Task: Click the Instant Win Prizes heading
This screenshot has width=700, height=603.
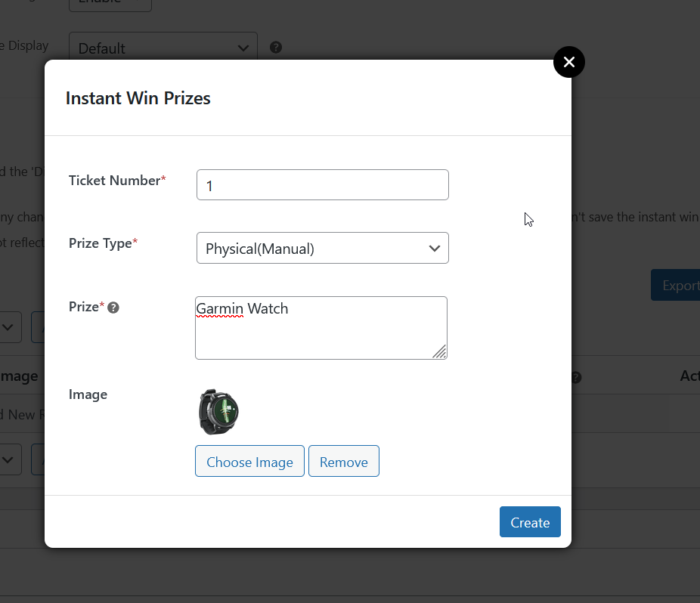Action: (x=138, y=98)
